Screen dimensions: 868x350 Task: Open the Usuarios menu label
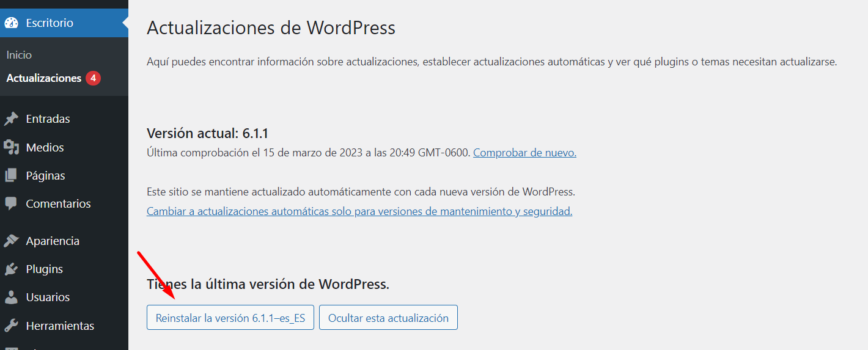point(48,297)
